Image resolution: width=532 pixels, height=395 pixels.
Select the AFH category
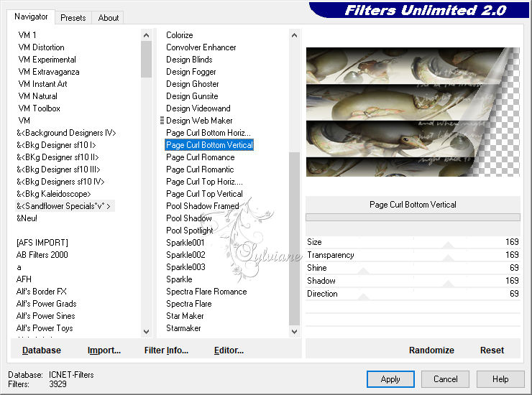click(24, 279)
